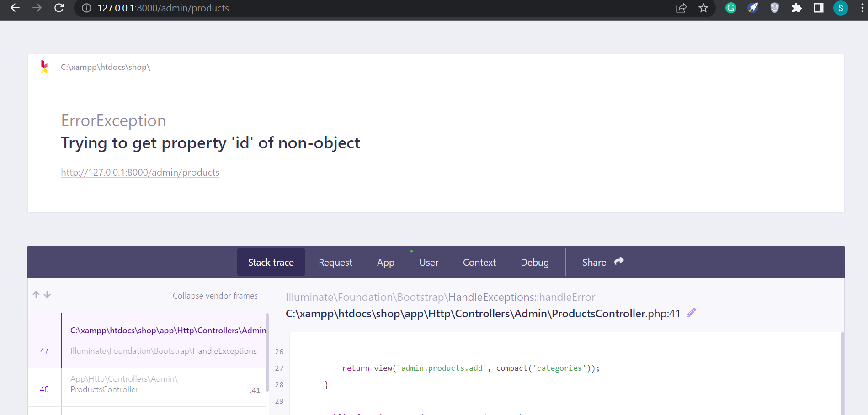Click the Grammarly extension icon

click(x=730, y=8)
